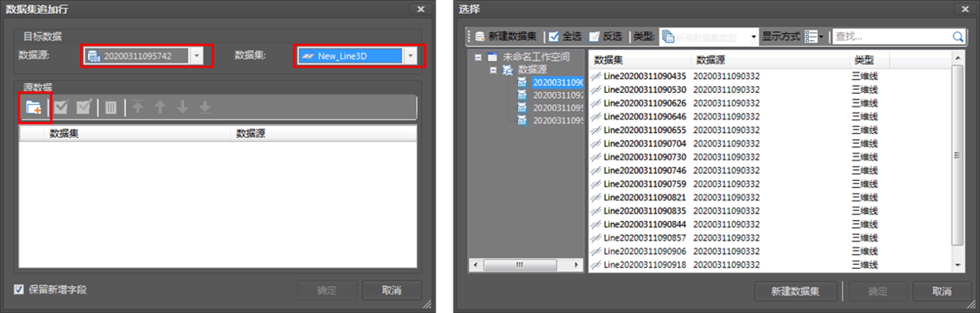Collapse the 未命名工作空间 tree node
The width and height of the screenshot is (980, 313).
[x=478, y=57]
